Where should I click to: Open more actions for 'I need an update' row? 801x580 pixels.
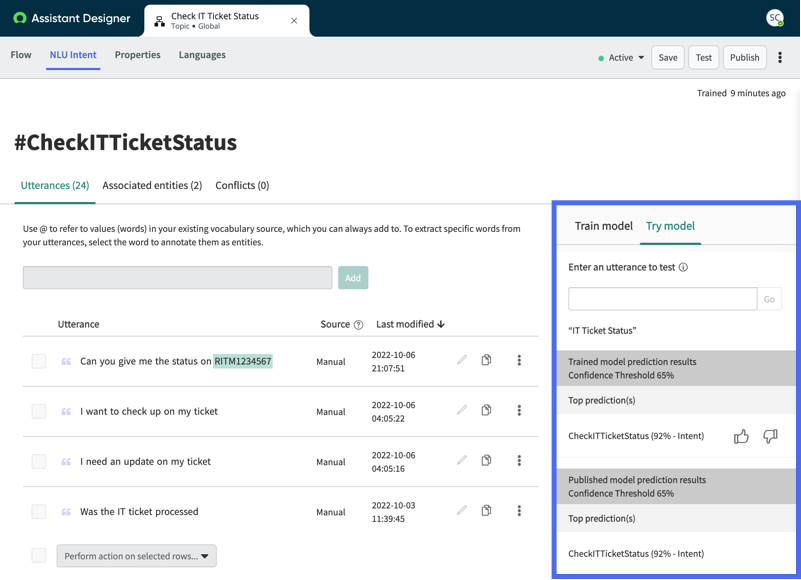[519, 460]
